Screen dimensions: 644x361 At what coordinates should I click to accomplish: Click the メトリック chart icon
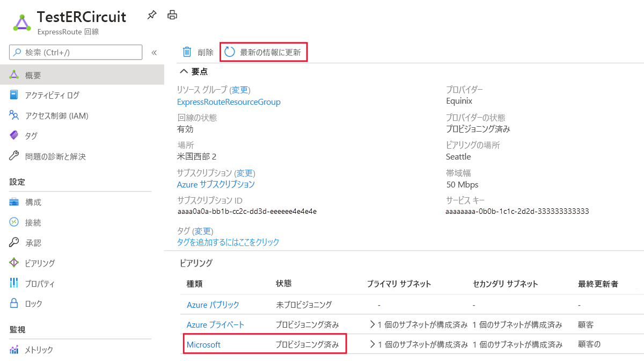pyautogui.click(x=14, y=350)
